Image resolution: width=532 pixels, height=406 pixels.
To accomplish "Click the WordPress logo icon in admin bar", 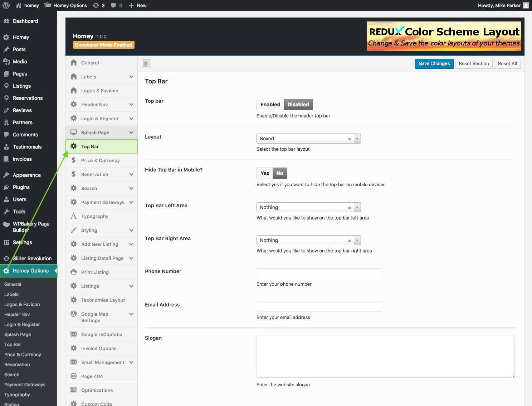I will click(x=6, y=5).
